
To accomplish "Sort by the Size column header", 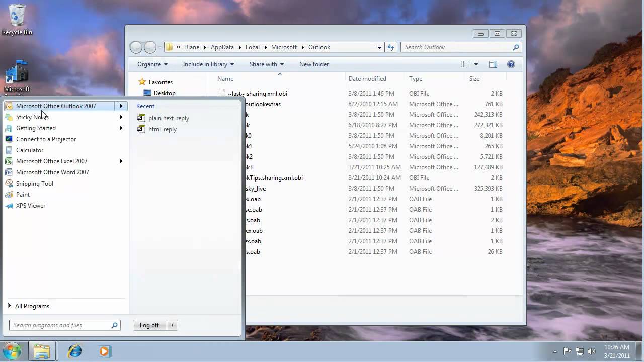I will (486, 79).
